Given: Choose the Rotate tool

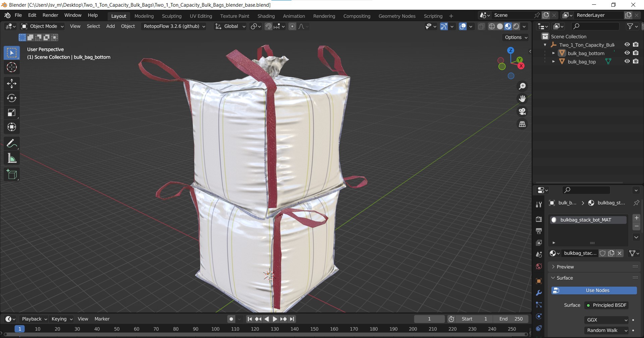Looking at the screenshot, I should pos(12,98).
